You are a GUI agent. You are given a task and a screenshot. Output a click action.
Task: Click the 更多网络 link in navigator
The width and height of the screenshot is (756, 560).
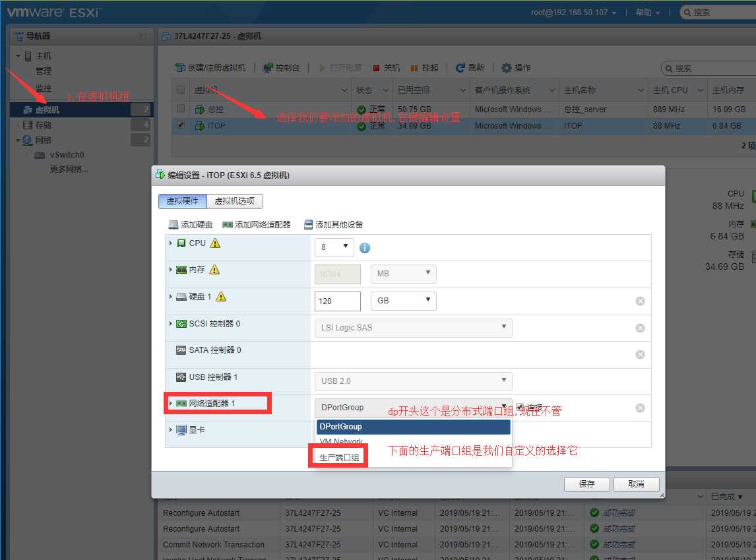tap(69, 169)
